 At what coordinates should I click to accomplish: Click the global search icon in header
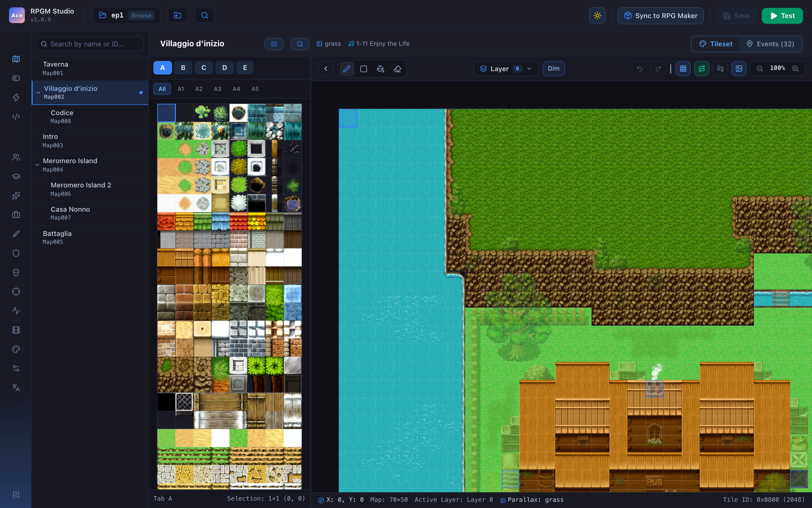tap(205, 16)
